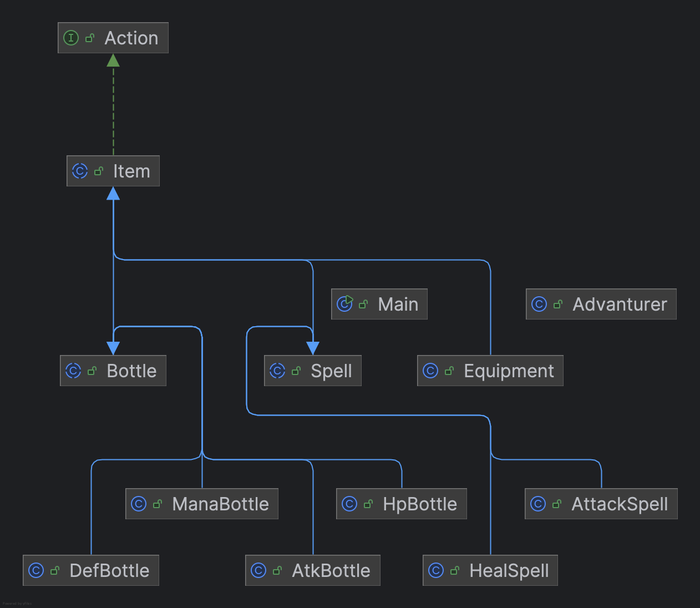The width and height of the screenshot is (700, 608).
Task: Click the class icon on Advanturer node
Action: [x=539, y=304]
